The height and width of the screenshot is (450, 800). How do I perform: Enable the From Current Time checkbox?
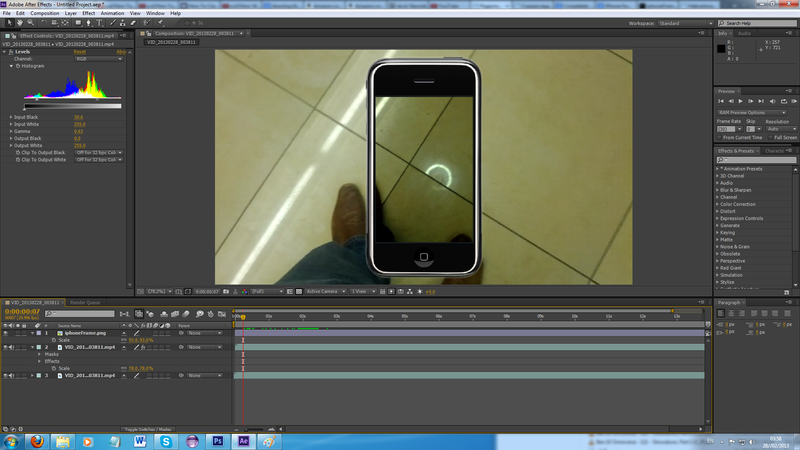tap(720, 137)
